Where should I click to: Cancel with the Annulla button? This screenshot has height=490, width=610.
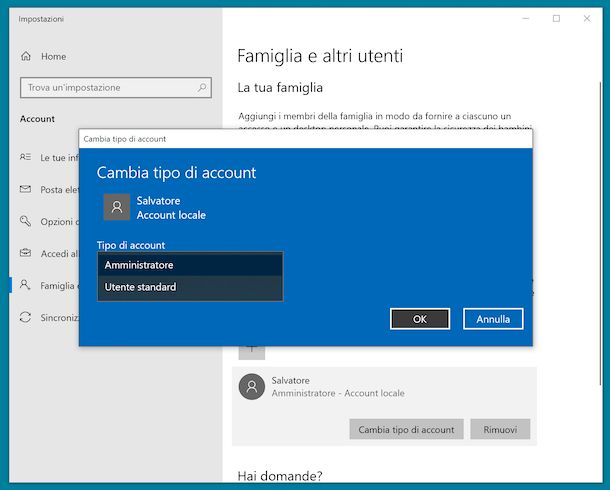[x=493, y=319]
